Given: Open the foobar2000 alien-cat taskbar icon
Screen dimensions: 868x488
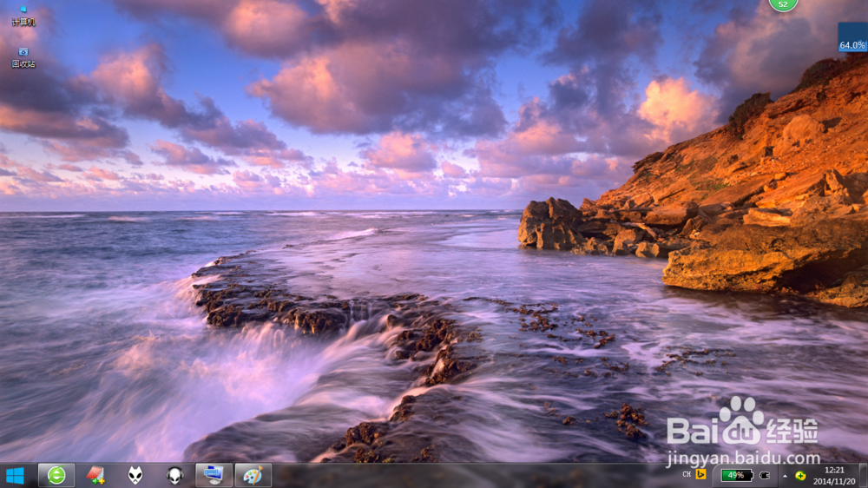Looking at the screenshot, I should tap(135, 475).
